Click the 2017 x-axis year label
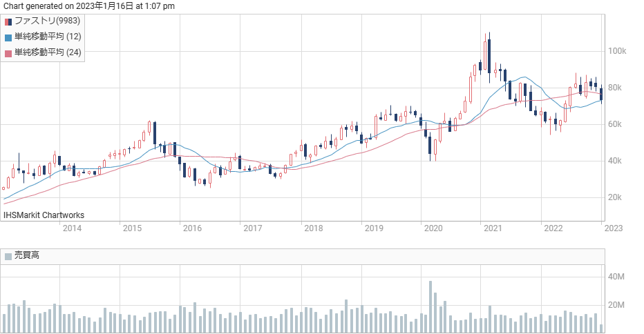644x334 pixels. 253,228
